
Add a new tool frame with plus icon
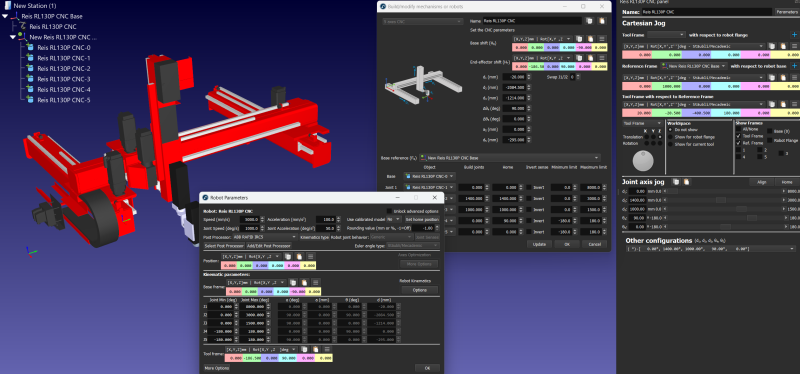(794, 35)
